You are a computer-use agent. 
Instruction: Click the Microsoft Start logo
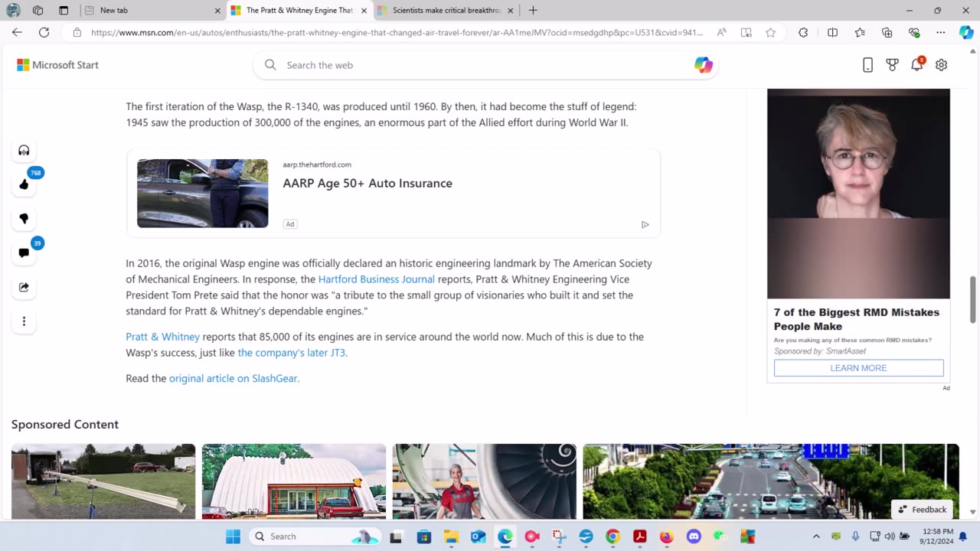point(58,65)
